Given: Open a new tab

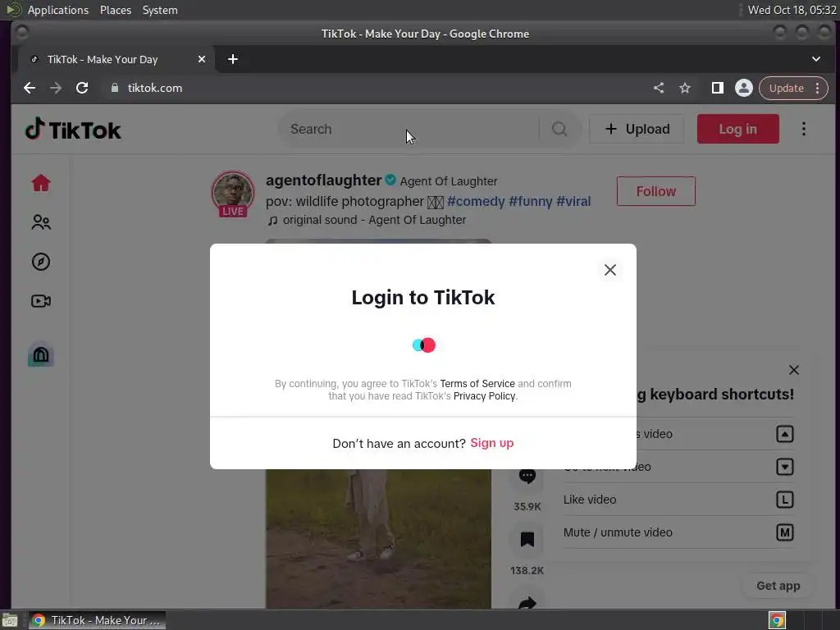Looking at the screenshot, I should pos(232,59).
